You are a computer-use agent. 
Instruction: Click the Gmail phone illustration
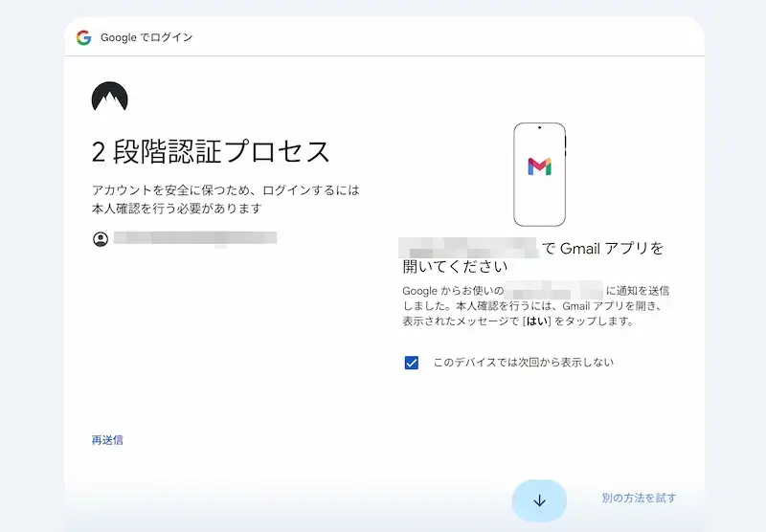pos(540,174)
